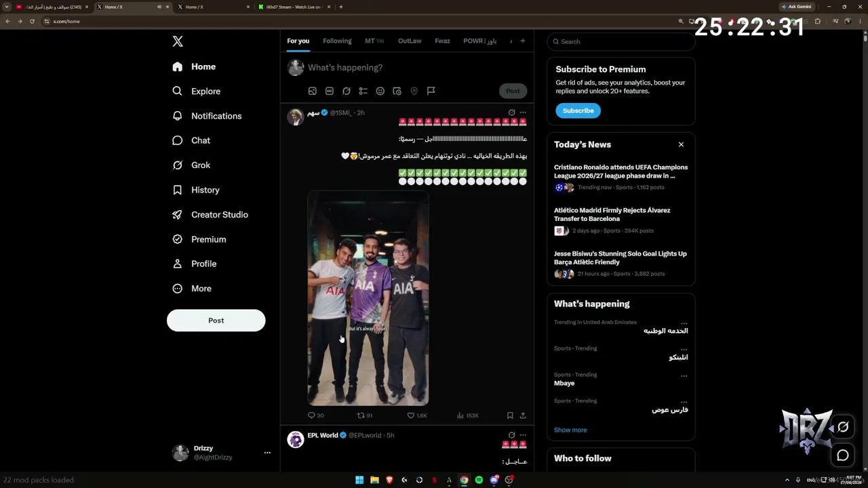Close the Today's News panel

pyautogui.click(x=681, y=144)
